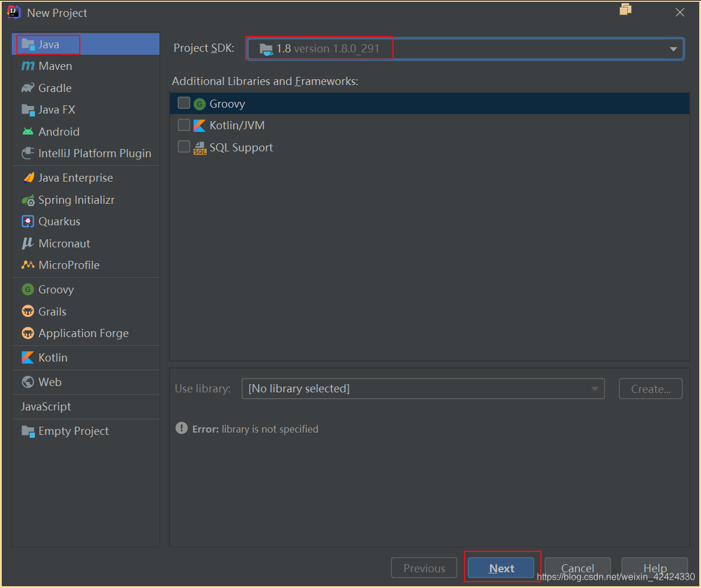Click the Micronaut mu icon
701x588 pixels.
28,243
